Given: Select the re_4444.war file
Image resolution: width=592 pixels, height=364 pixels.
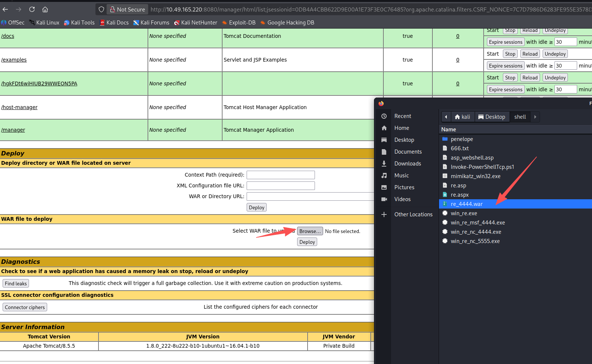Looking at the screenshot, I should pyautogui.click(x=466, y=204).
